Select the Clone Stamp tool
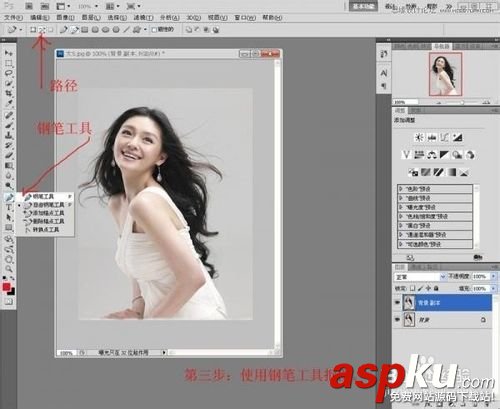This screenshot has height=409, width=500. pos(9,135)
